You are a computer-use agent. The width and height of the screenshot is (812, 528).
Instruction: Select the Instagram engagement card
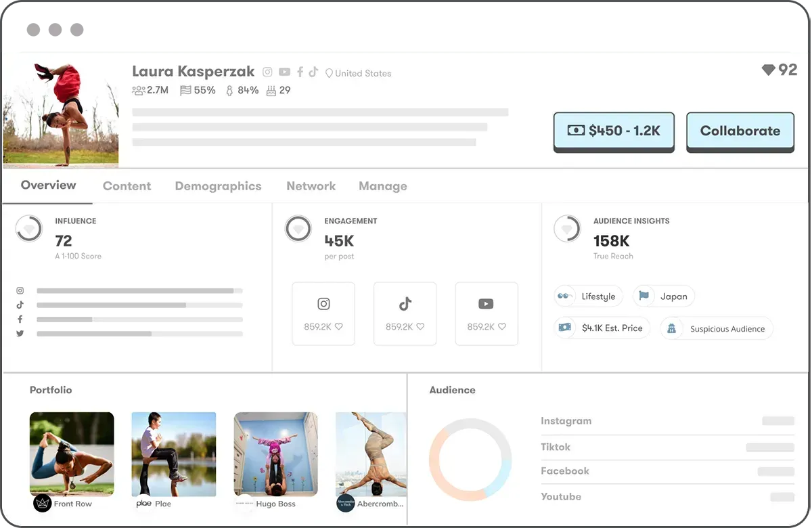click(x=323, y=313)
